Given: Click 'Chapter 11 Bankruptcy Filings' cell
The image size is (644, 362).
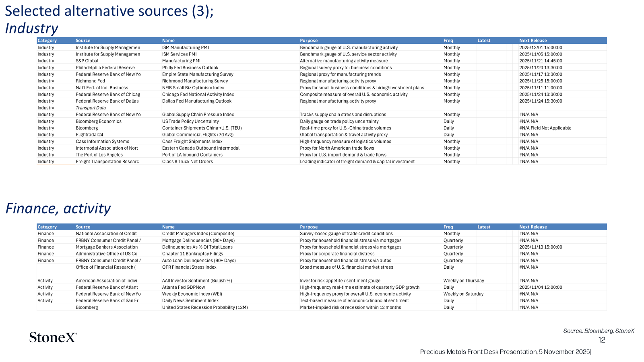Looking at the screenshot, I should pyautogui.click(x=192, y=254).
